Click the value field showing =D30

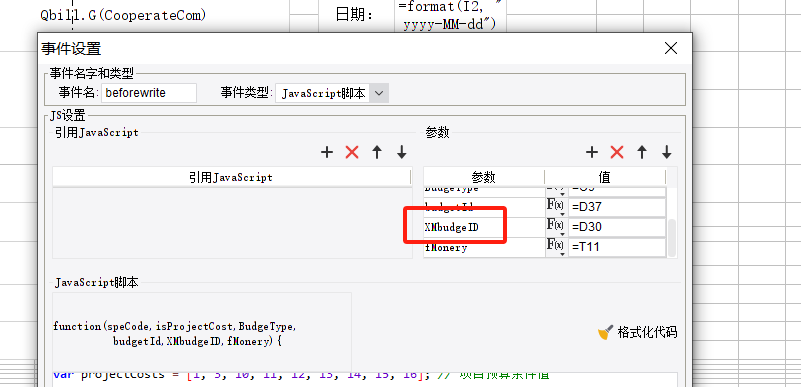(617, 227)
